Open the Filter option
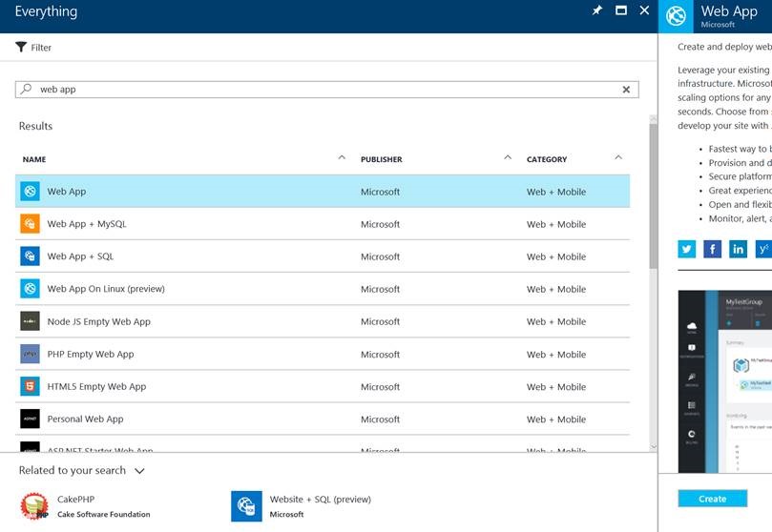Image resolution: width=772 pixels, height=532 pixels. [x=33, y=48]
